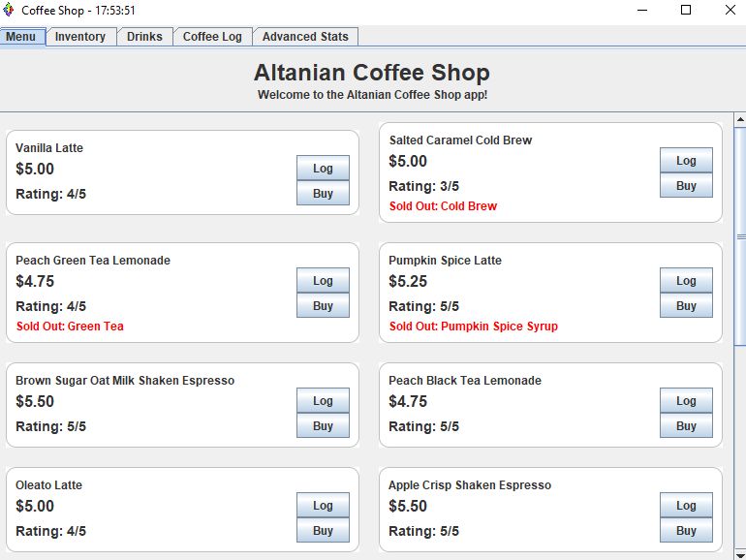Log the Salted Caramel Cold Brew

click(x=686, y=160)
